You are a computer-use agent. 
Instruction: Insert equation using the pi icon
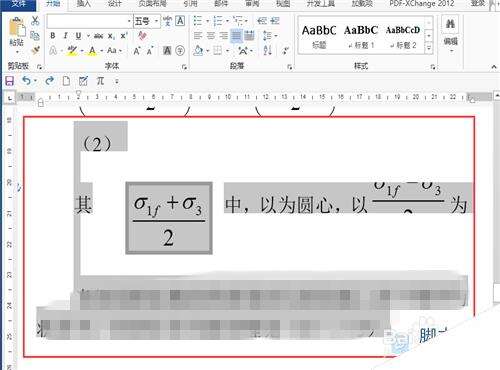click(100, 80)
